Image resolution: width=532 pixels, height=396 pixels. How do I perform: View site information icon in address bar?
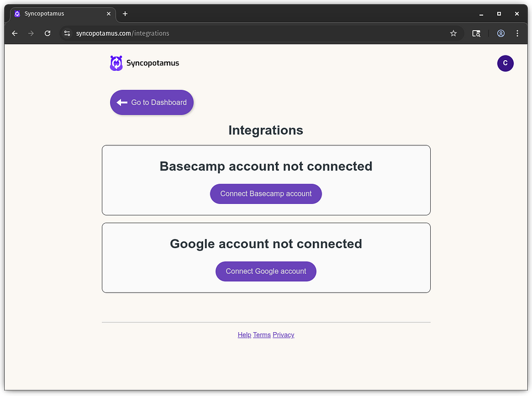coord(67,33)
